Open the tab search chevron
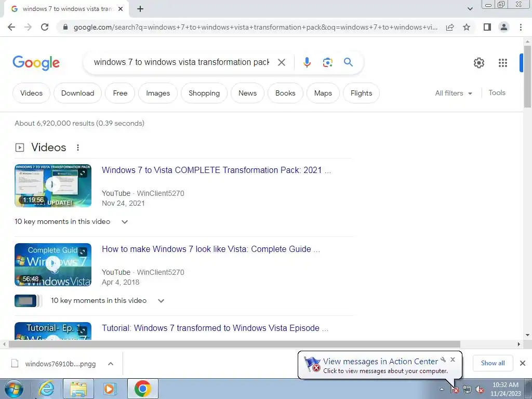The image size is (532, 399). click(470, 9)
